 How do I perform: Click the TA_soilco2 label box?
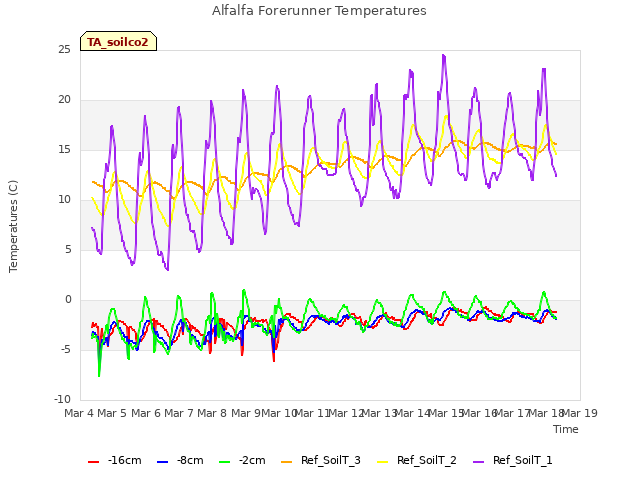[118, 42]
